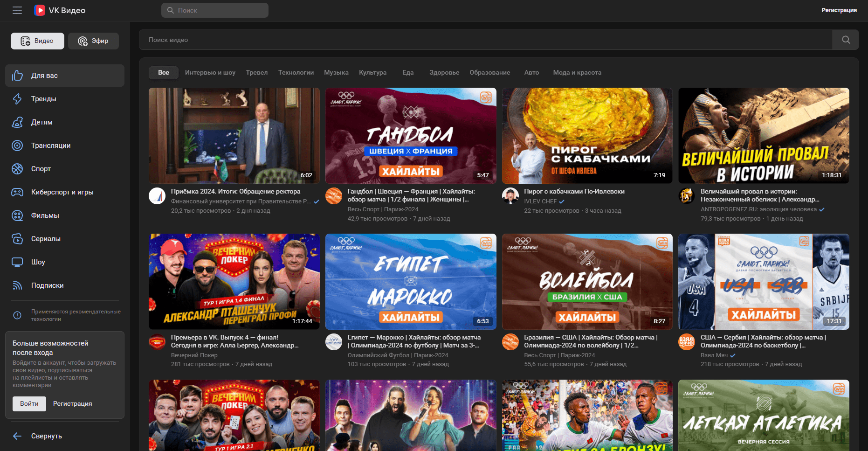Click the search magnifier button
This screenshot has width=868, height=451.
tap(846, 40)
